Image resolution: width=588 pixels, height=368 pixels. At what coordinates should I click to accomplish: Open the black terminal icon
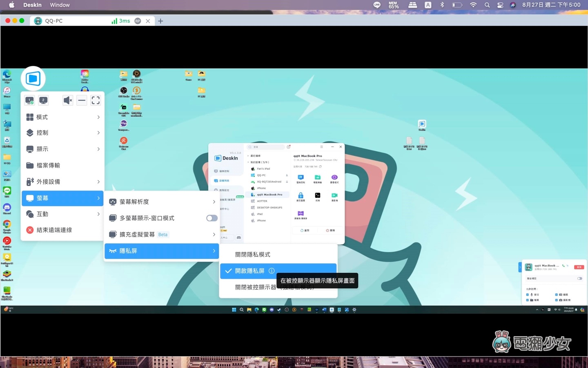coord(317,195)
